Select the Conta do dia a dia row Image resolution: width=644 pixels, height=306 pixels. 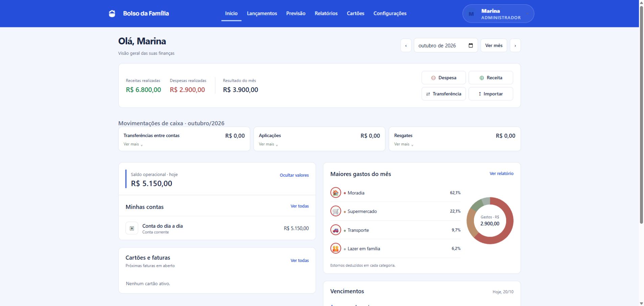217,228
